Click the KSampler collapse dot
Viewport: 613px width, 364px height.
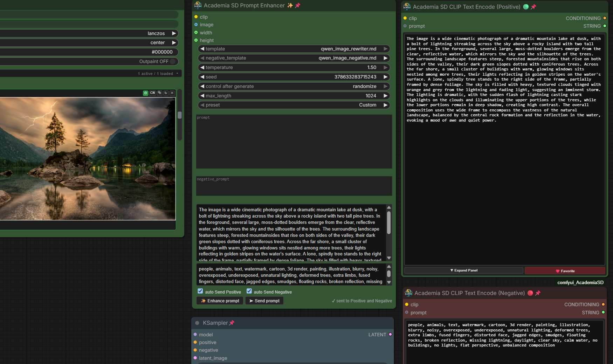click(197, 323)
